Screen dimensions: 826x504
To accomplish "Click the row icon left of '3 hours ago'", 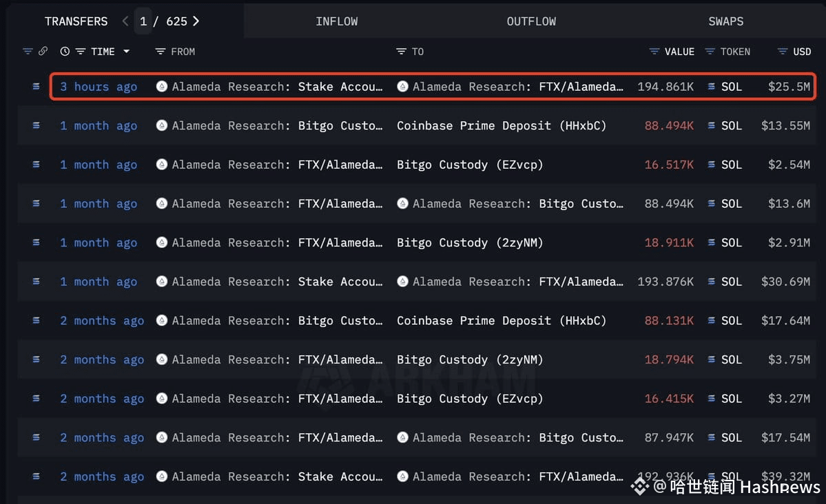I will [36, 87].
